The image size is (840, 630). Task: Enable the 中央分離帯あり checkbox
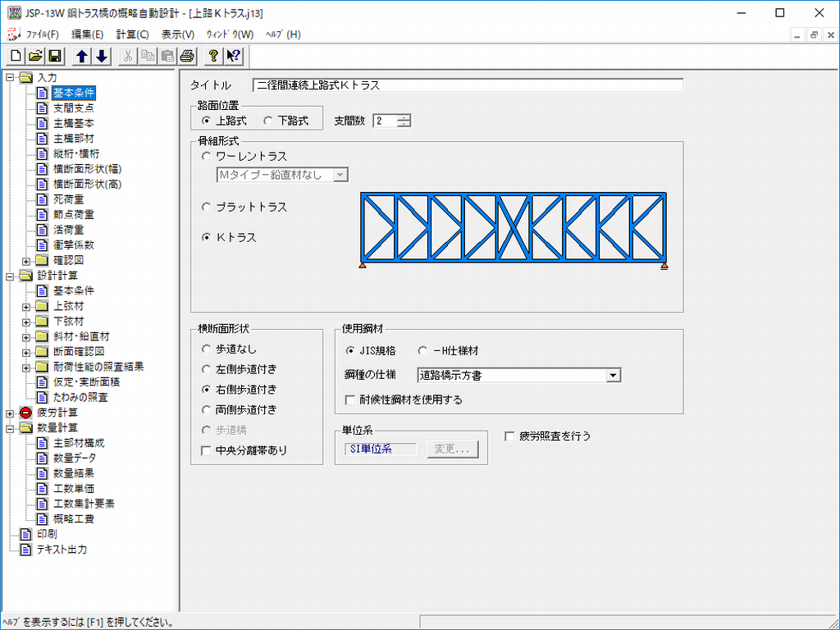click(x=206, y=450)
